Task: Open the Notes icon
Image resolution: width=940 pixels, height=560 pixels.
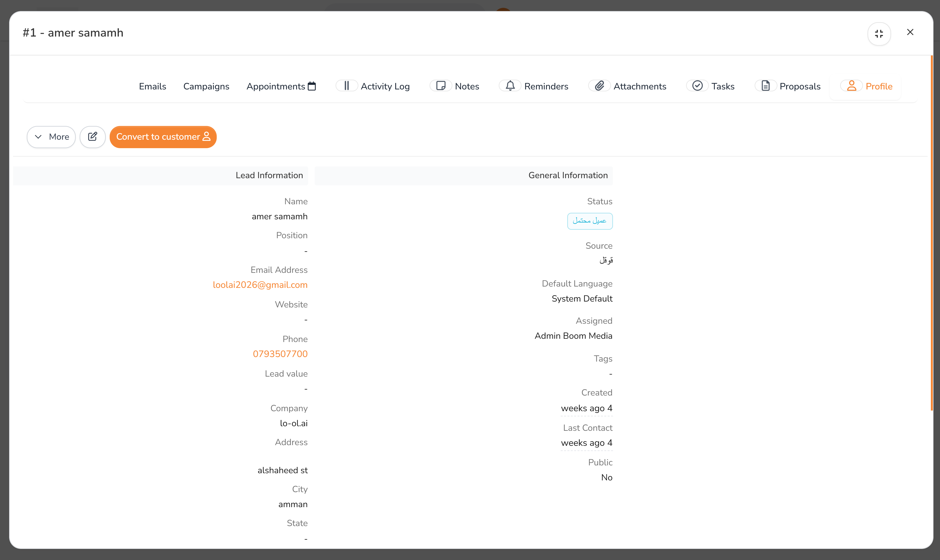Action: coord(440,86)
